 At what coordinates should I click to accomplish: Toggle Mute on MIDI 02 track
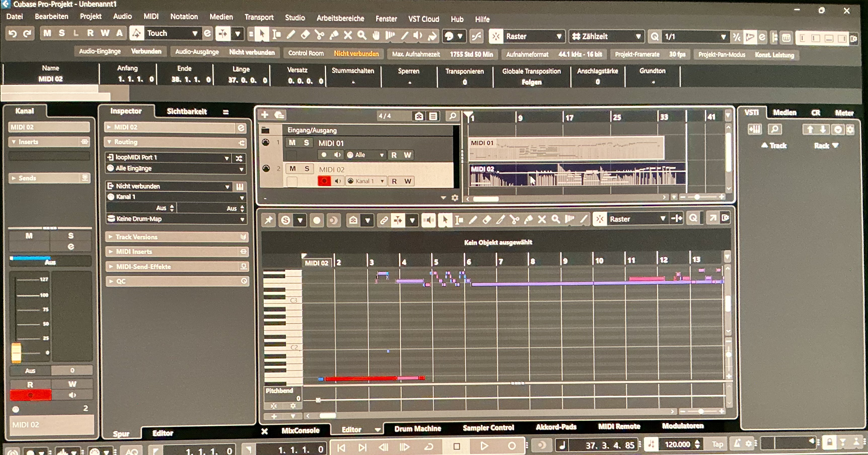coord(293,169)
